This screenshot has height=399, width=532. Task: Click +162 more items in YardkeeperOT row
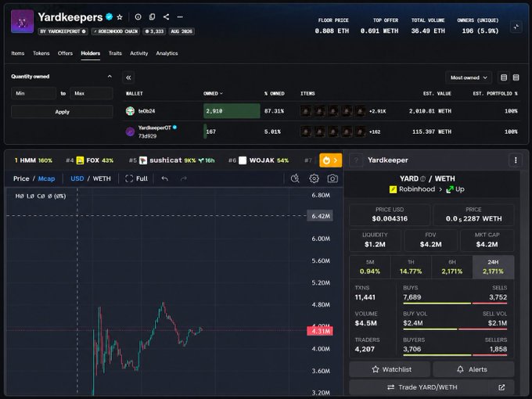coord(375,132)
